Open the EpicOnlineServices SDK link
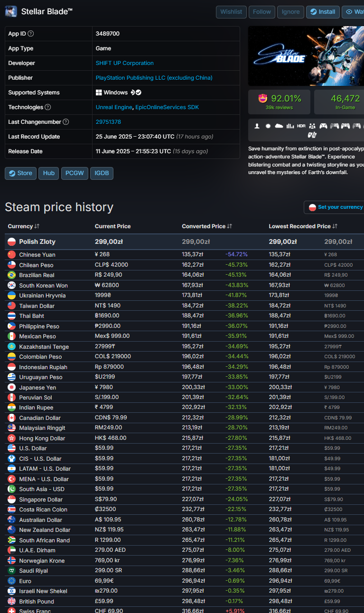The width and height of the screenshot is (364, 613). click(167, 107)
